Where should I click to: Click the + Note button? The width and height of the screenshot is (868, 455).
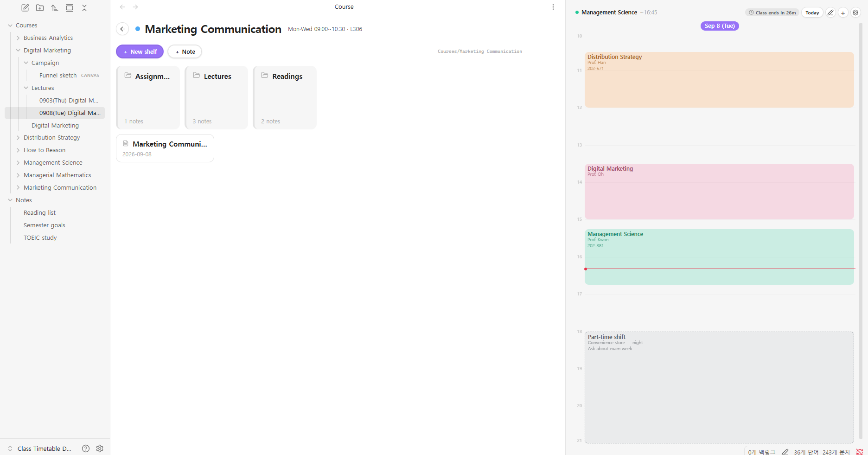pyautogui.click(x=185, y=51)
